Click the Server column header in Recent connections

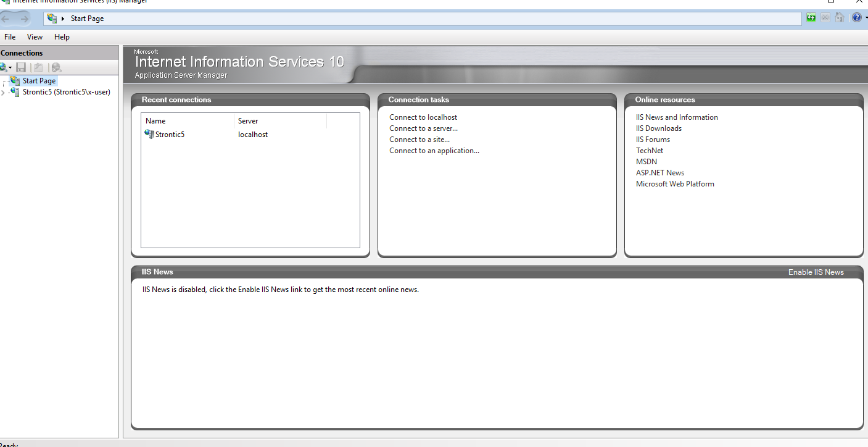click(x=280, y=121)
